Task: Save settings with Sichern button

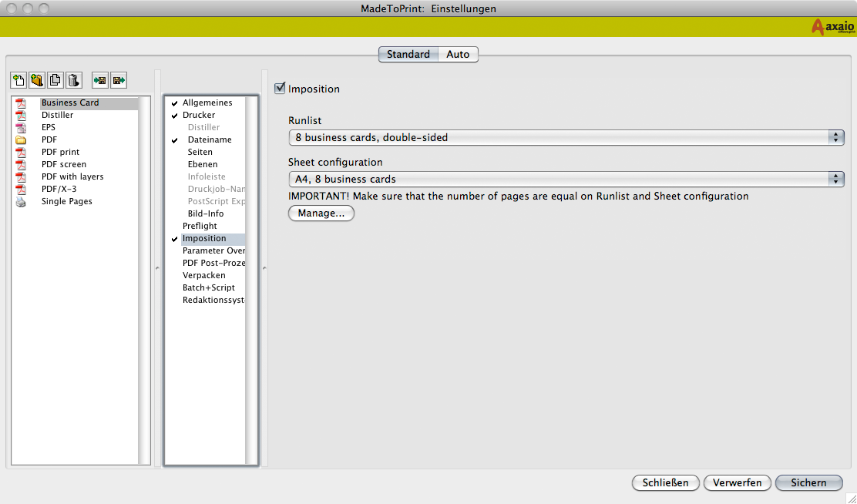Action: point(809,482)
